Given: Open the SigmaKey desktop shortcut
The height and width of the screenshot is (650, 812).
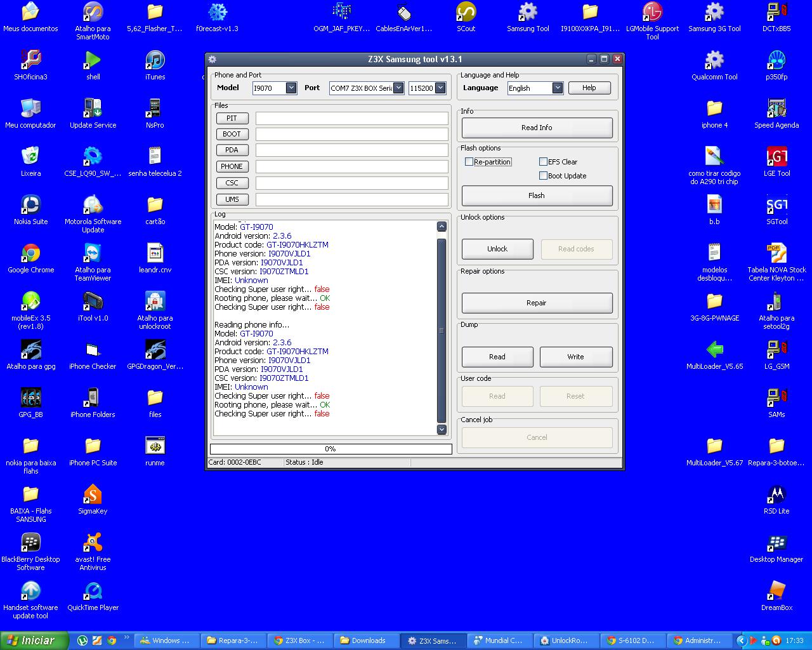Looking at the screenshot, I should 93,500.
